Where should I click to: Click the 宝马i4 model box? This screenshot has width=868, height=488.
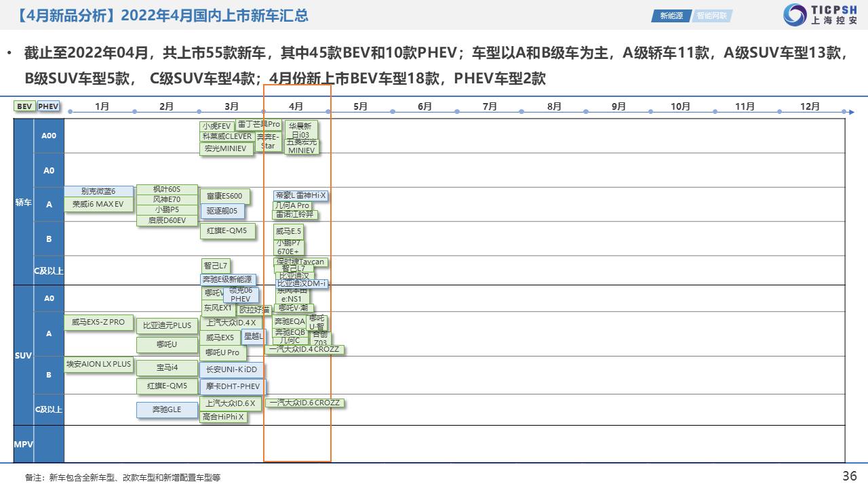167,367
